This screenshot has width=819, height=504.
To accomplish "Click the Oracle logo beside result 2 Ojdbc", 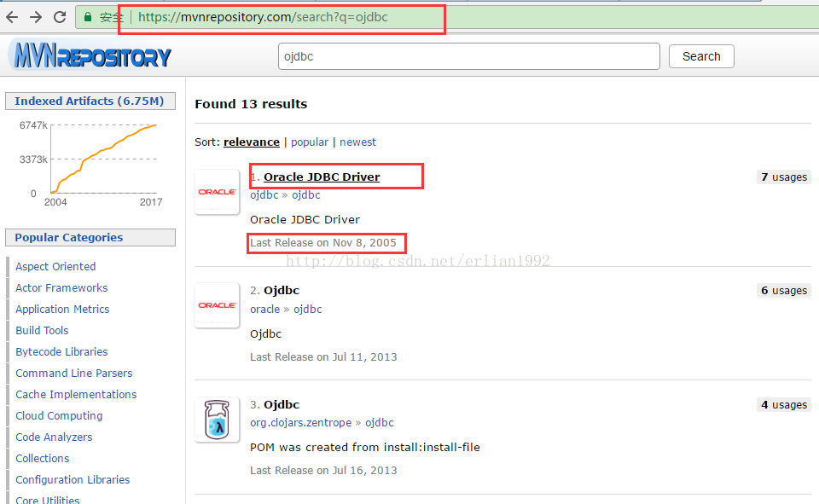I will (217, 305).
